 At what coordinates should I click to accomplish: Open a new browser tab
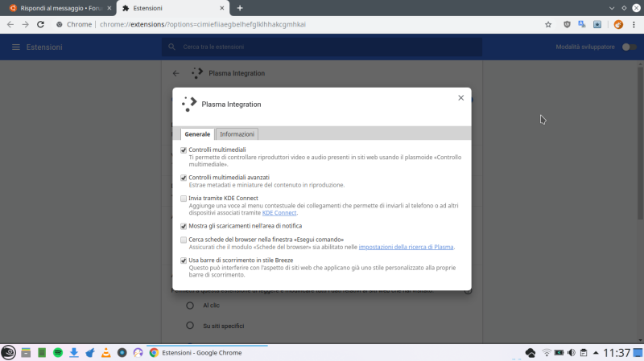pyautogui.click(x=240, y=8)
